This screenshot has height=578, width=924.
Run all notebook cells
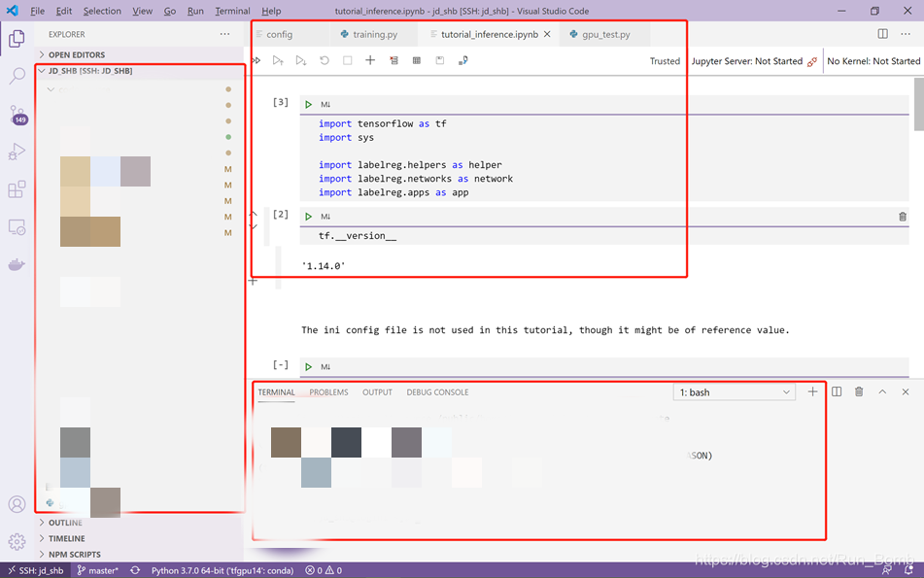257,60
